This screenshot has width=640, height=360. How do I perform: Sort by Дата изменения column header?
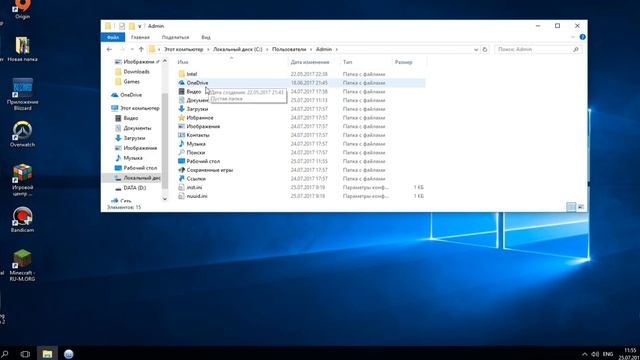(310, 62)
